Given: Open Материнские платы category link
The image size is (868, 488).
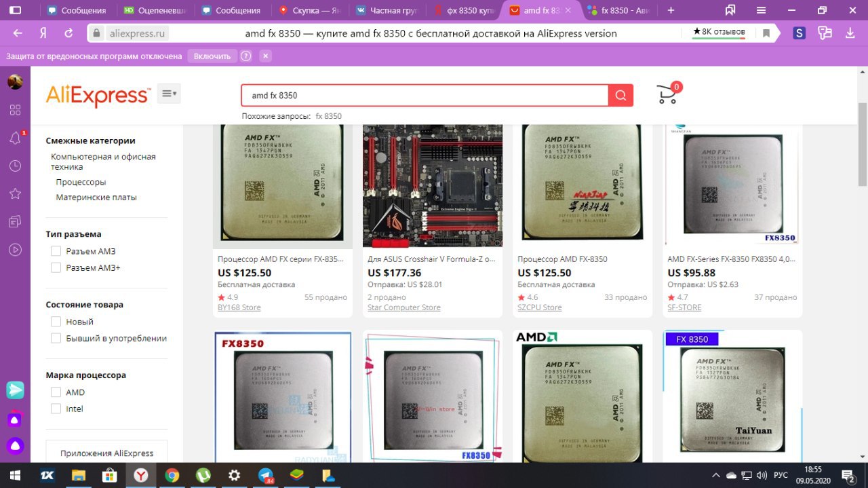Looking at the screenshot, I should click(96, 198).
